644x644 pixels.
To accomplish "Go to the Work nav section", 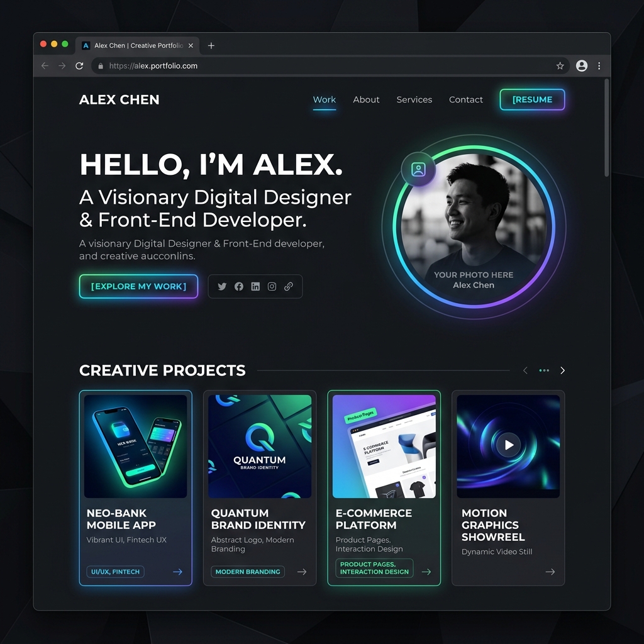I will 325,99.
